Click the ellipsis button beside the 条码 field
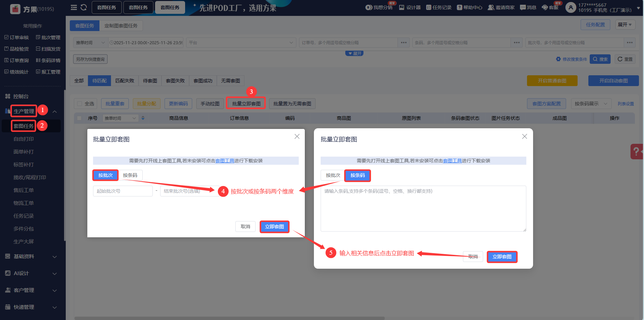The width and height of the screenshot is (644, 320). click(517, 43)
